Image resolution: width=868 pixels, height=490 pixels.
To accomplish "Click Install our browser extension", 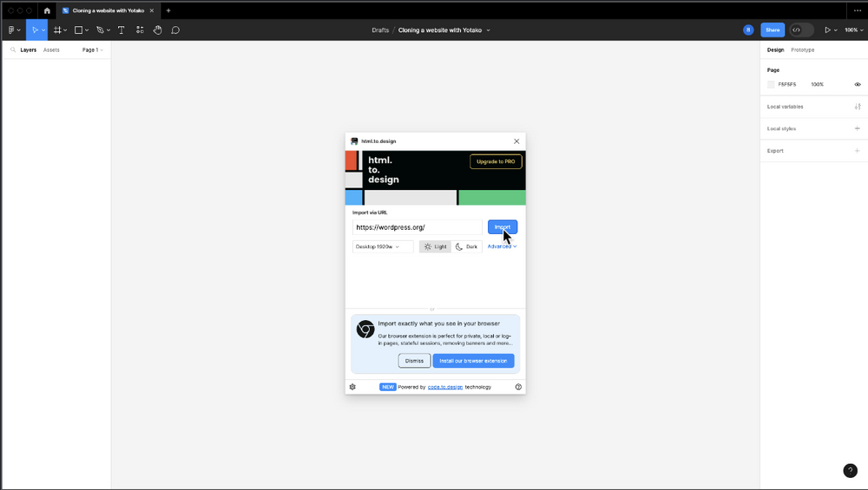I will (x=473, y=361).
